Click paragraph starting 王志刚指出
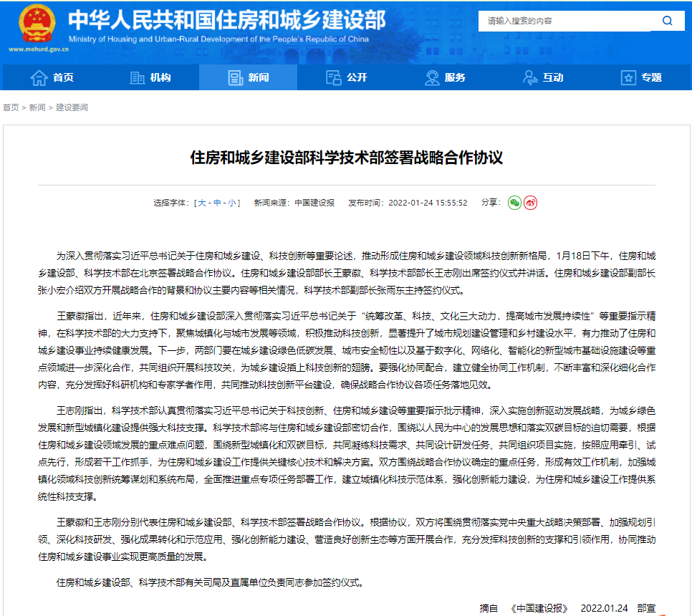 click(347, 453)
